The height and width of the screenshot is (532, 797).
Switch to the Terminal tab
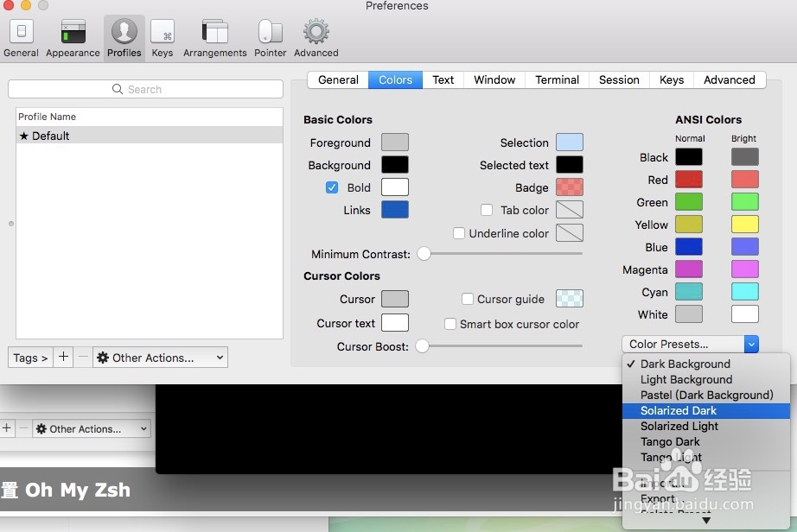557,79
